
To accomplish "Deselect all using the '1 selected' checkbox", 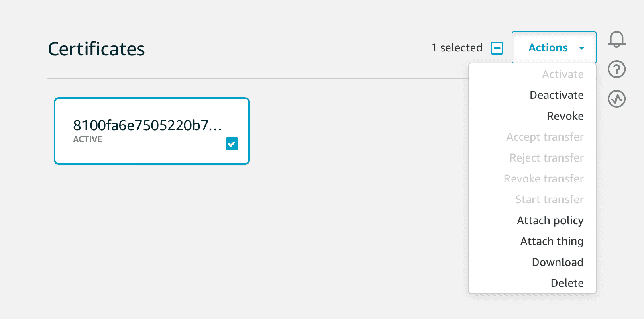I will pos(497,48).
